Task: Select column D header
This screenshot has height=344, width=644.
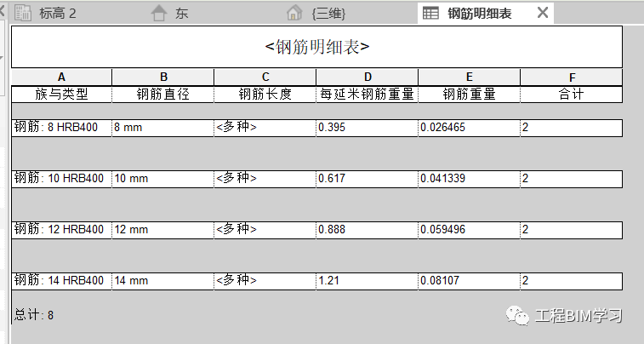Action: point(368,77)
